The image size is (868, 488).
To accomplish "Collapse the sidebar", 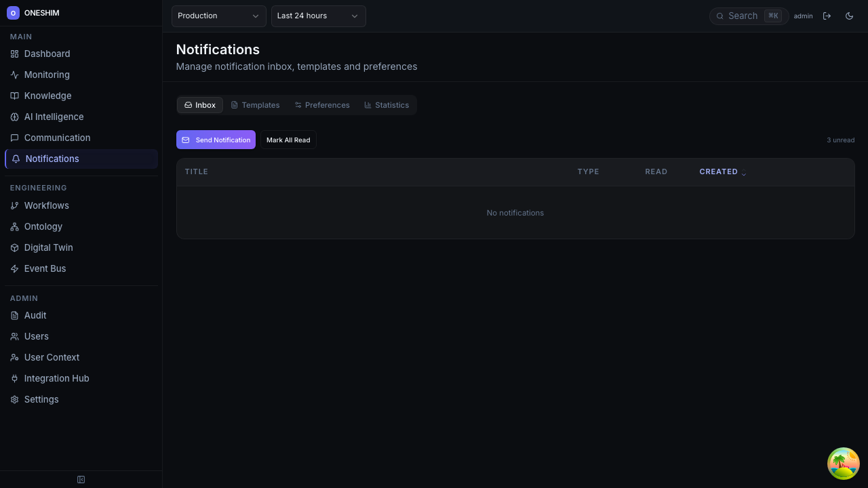I will 81,479.
